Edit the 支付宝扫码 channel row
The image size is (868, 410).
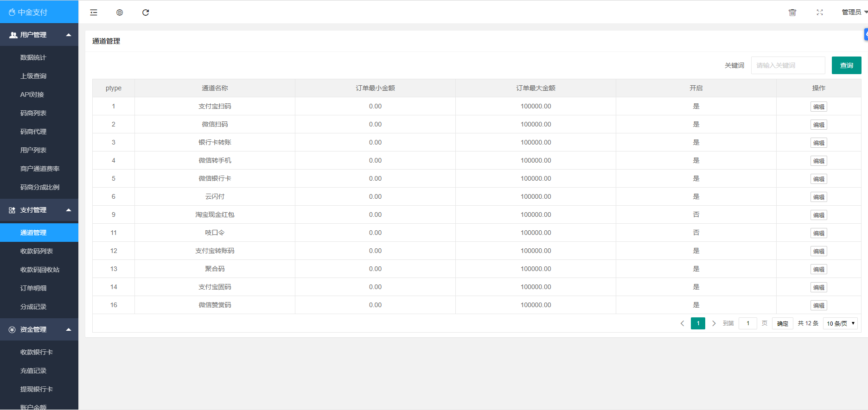click(818, 107)
